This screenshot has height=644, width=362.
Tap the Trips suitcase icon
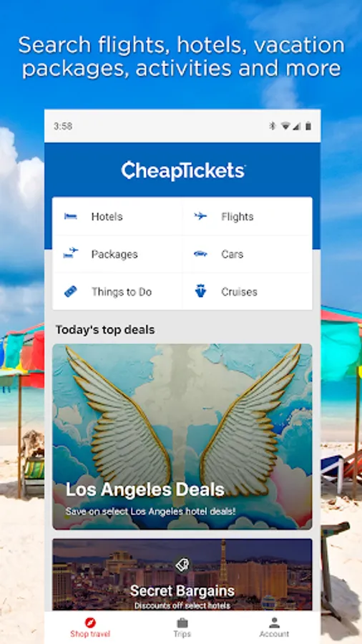(182, 623)
